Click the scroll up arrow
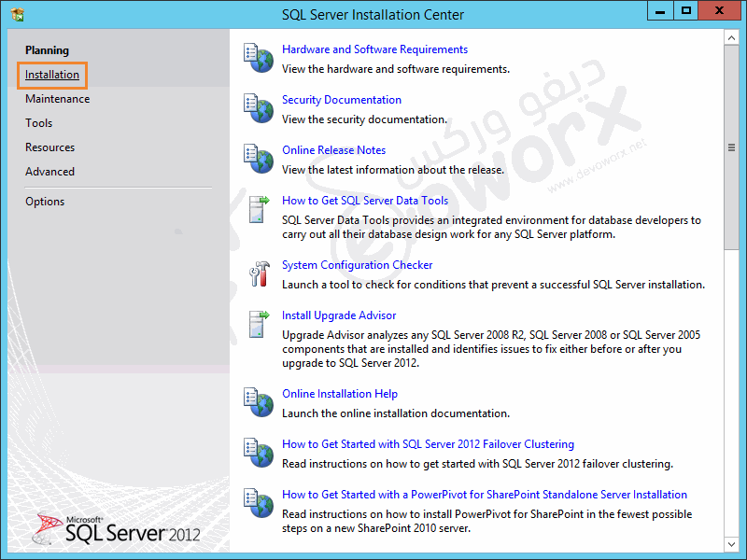The width and height of the screenshot is (747, 560). coord(731,37)
